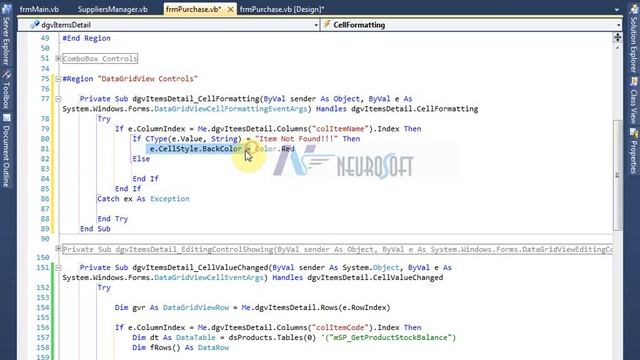Collapse the DataGridView Controls region
The width and height of the screenshot is (640, 360).
58,78
